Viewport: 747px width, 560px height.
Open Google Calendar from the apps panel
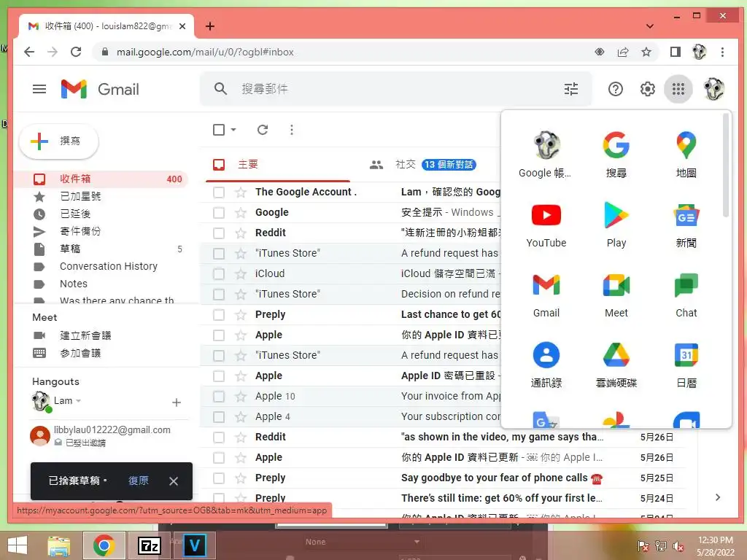[x=686, y=365]
